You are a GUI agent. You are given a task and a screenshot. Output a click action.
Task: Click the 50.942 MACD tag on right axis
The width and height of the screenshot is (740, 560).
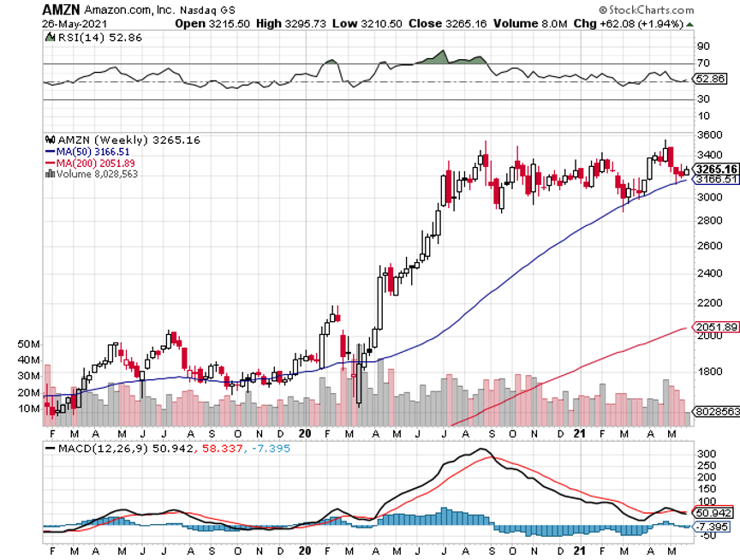pyautogui.click(x=713, y=513)
